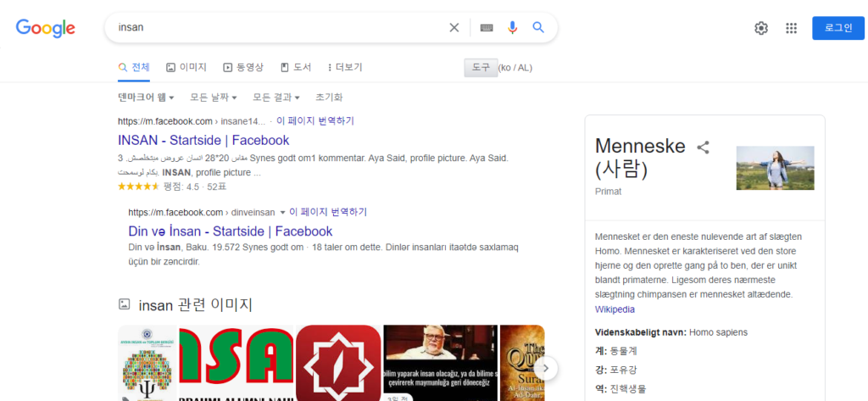
Task: Click the '동물계' kingdom value
Action: coord(624,351)
